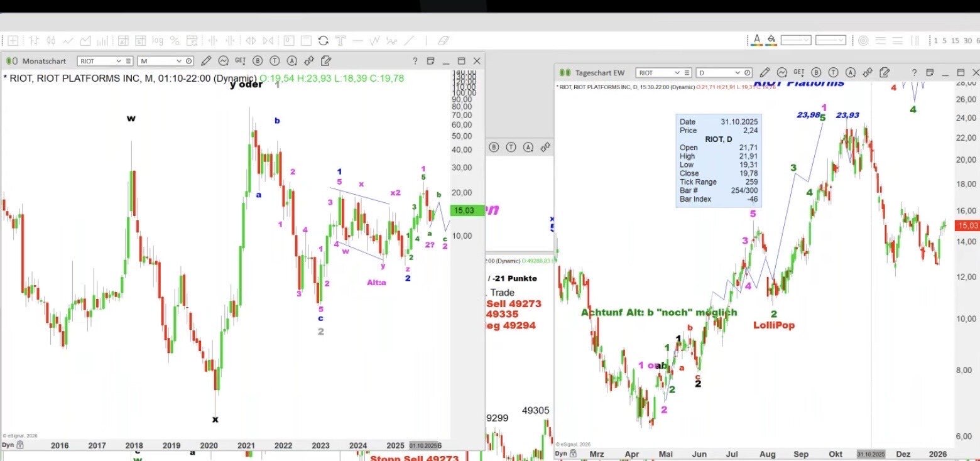Click the circled T icon in Tageschart EW
Screen dimensions: 980x461
click(833, 73)
